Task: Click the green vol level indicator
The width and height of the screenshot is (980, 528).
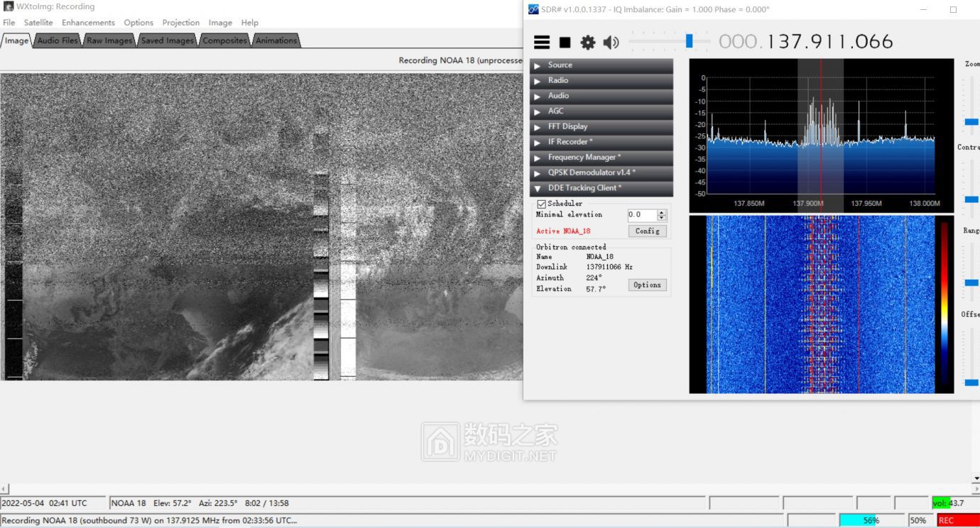Action: (941, 503)
